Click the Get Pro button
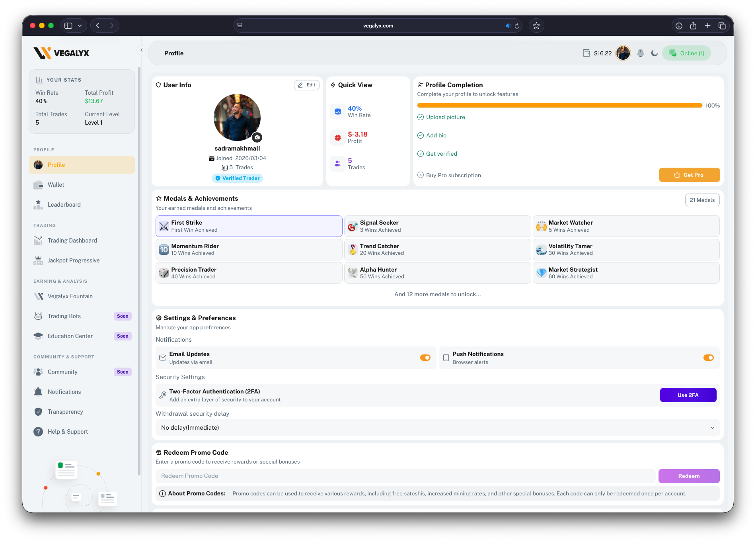756x542 pixels. (x=689, y=175)
